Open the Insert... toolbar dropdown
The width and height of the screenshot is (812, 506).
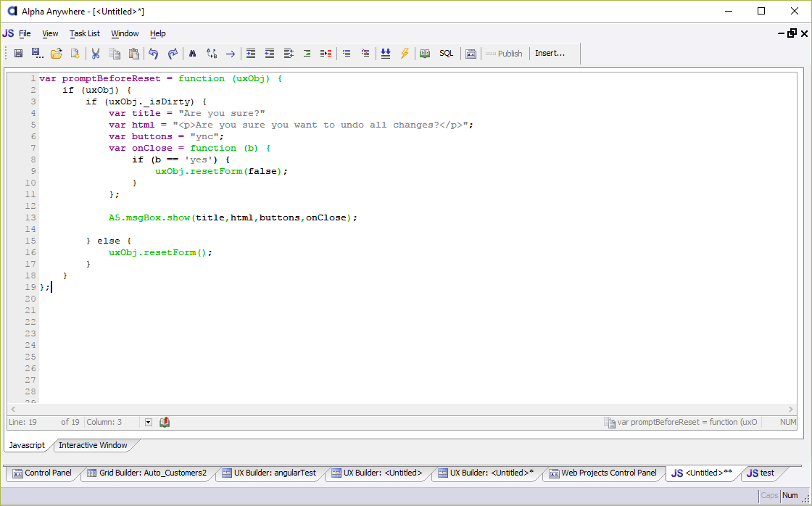click(550, 53)
